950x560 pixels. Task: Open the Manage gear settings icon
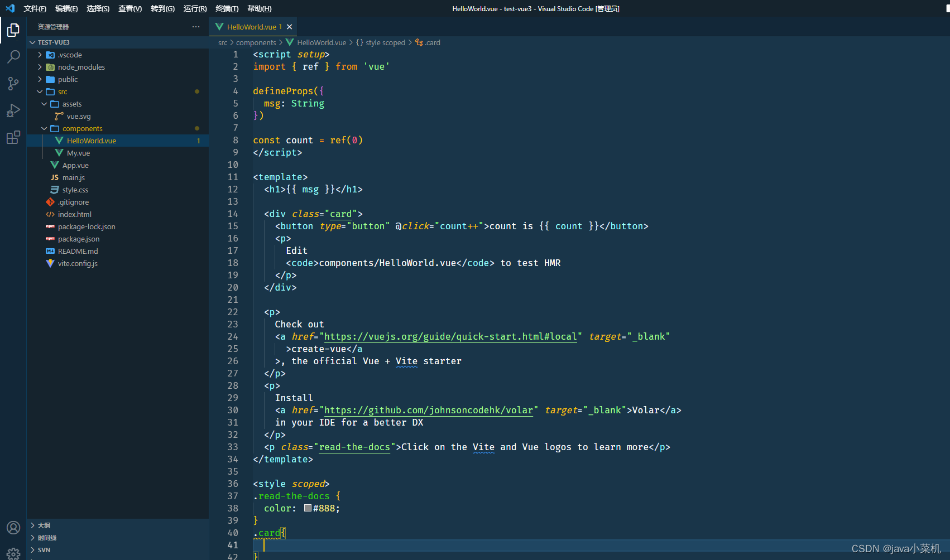click(13, 553)
